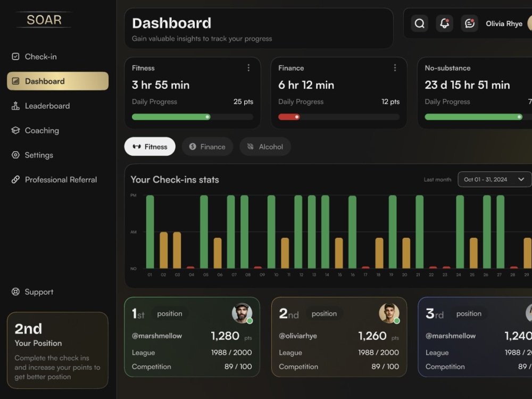This screenshot has height=399, width=532.
Task: Open Fitness card three-dot menu
Action: click(248, 68)
